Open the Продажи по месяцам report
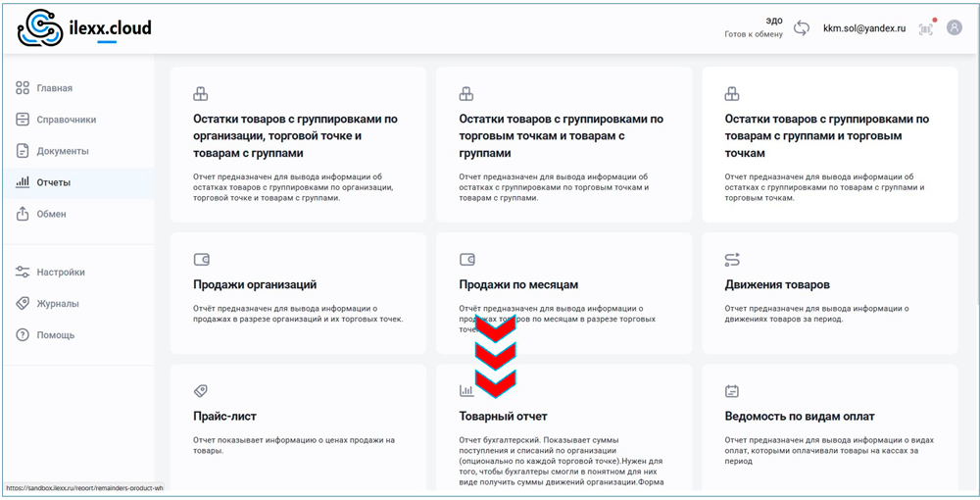The width and height of the screenshot is (980, 500). pos(518,284)
